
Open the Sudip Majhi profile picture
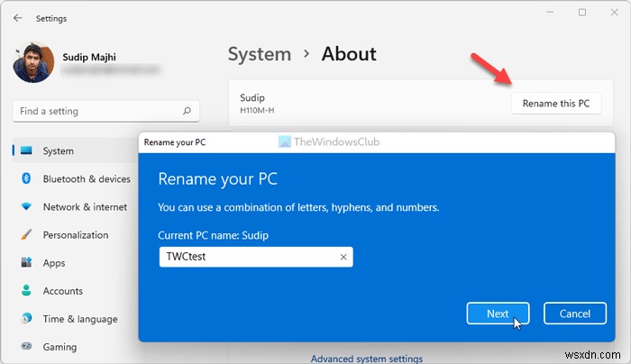[x=33, y=63]
